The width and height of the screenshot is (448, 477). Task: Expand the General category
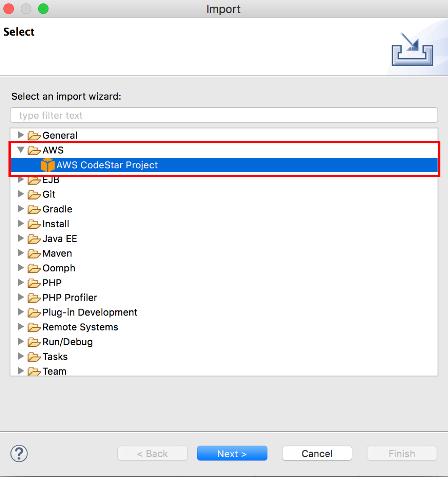(20, 135)
